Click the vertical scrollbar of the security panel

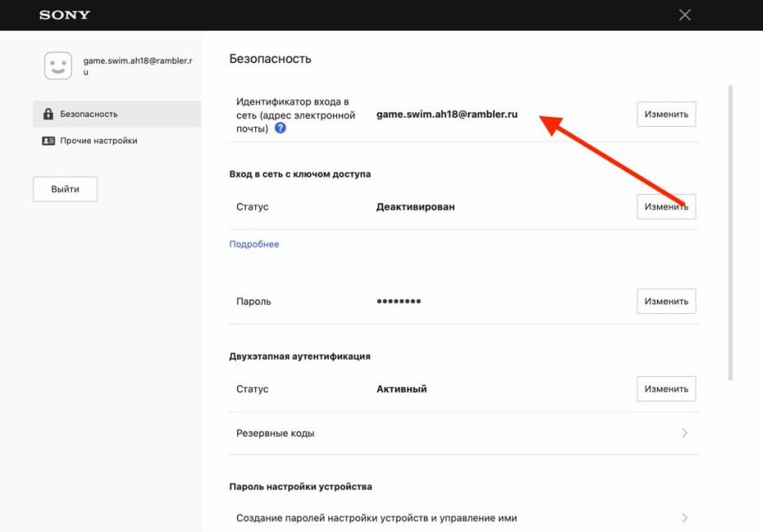(x=731, y=233)
